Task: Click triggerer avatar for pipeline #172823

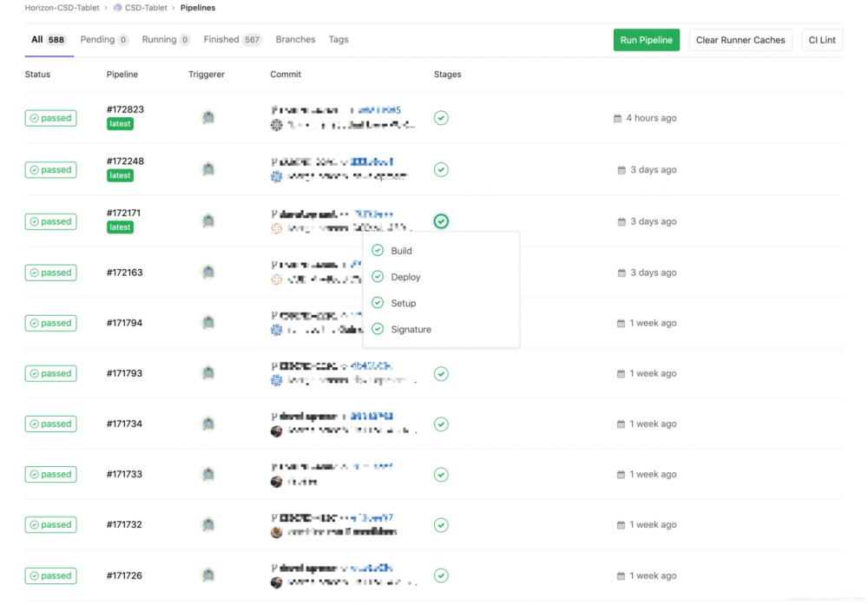Action: click(207, 118)
